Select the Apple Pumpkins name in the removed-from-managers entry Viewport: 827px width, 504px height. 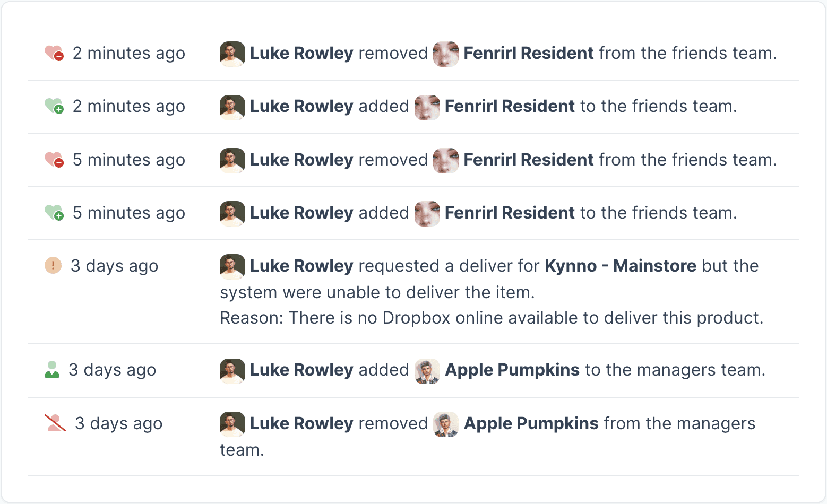tap(531, 423)
